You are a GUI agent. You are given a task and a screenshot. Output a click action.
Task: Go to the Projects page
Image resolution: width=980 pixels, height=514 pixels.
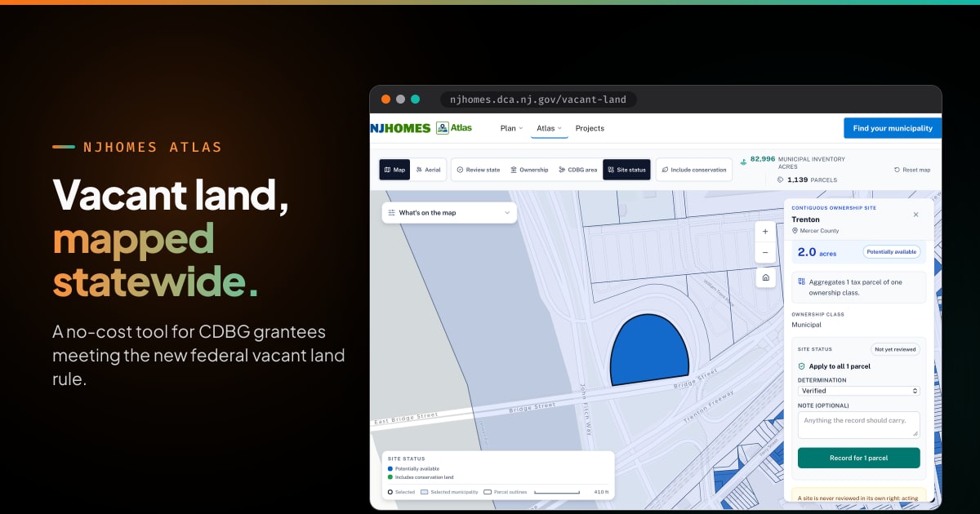[590, 128]
